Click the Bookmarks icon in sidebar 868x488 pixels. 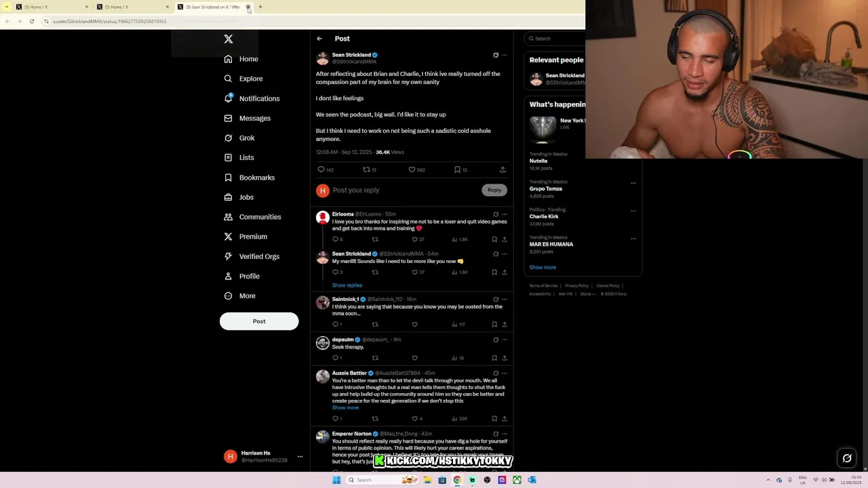click(229, 178)
